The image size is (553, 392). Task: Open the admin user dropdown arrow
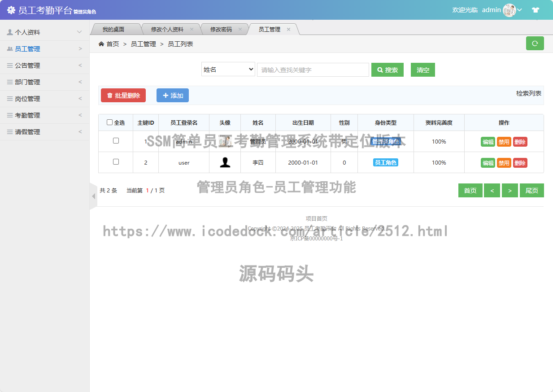[519, 10]
